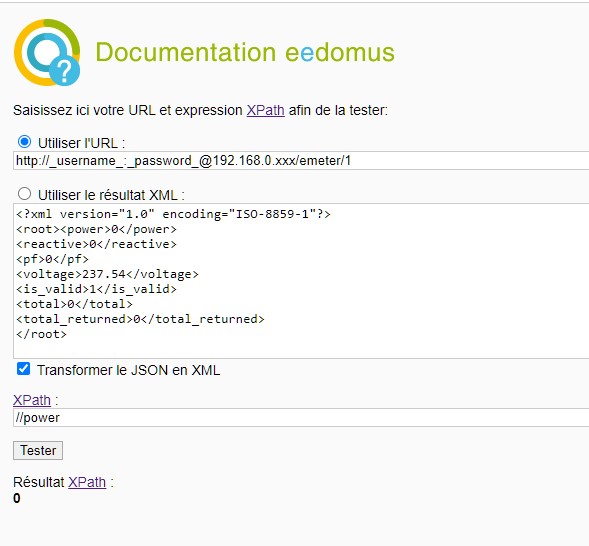
Task: Click the closing root tag line
Action: click(x=41, y=334)
